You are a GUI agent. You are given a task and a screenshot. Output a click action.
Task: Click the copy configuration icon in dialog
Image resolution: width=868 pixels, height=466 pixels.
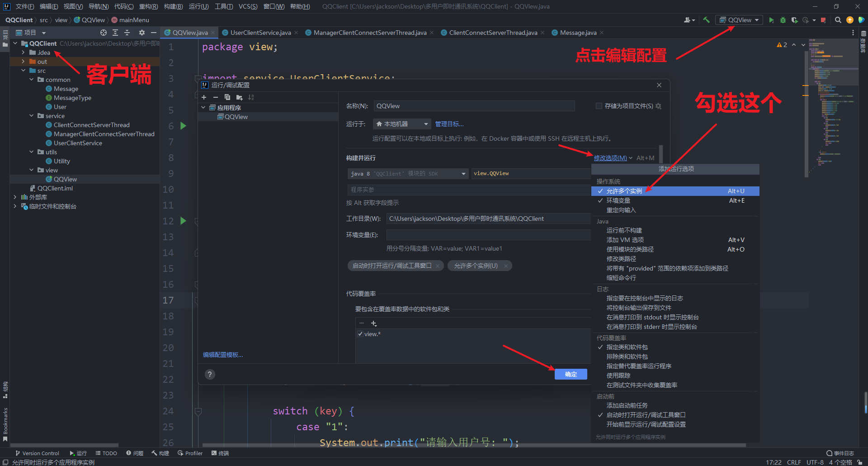pos(227,97)
